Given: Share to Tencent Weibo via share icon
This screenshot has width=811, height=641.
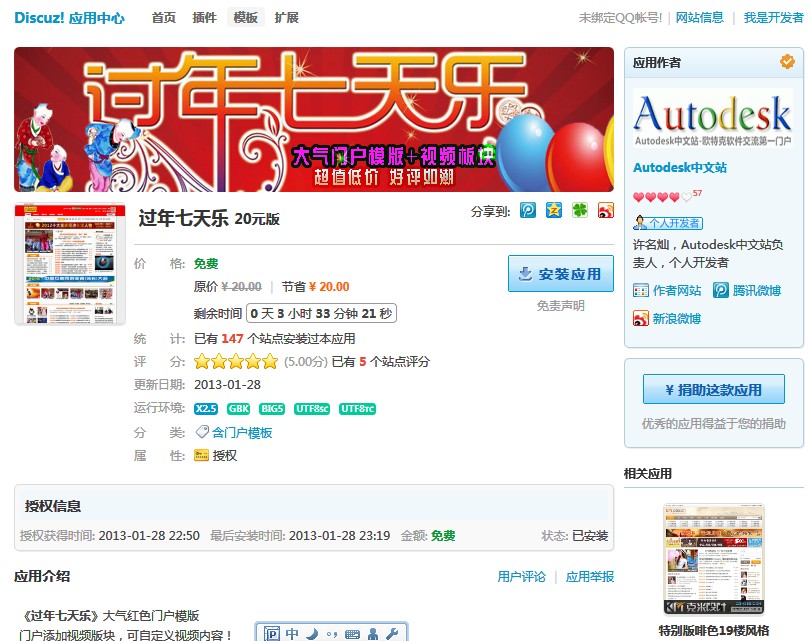Looking at the screenshot, I should pyautogui.click(x=529, y=212).
